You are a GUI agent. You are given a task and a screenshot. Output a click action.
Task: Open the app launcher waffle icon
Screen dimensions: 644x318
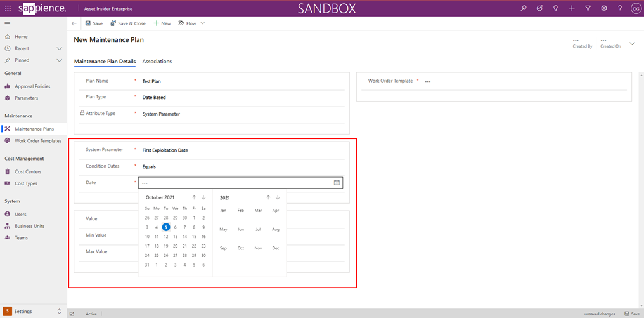click(x=8, y=8)
